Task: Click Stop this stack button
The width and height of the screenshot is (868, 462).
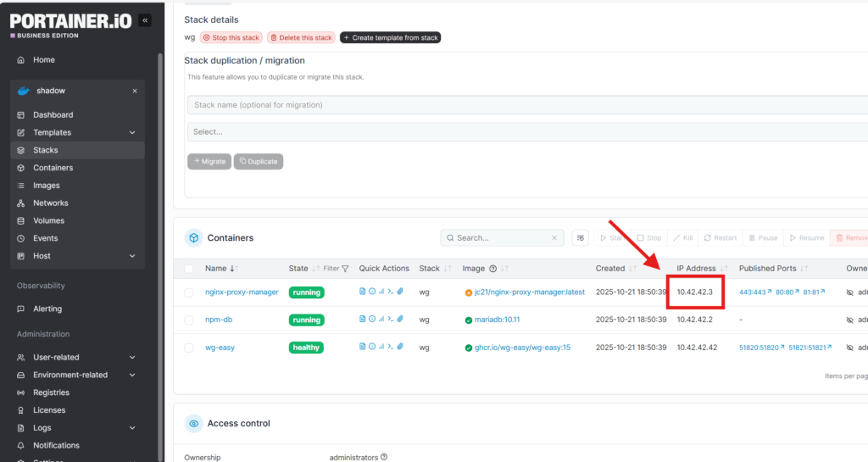Action: (231, 37)
